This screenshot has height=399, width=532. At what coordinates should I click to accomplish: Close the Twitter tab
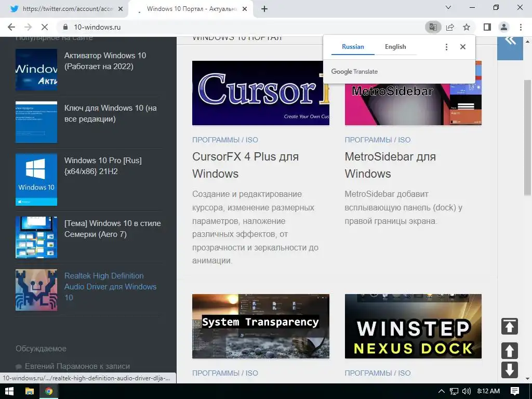click(x=121, y=9)
